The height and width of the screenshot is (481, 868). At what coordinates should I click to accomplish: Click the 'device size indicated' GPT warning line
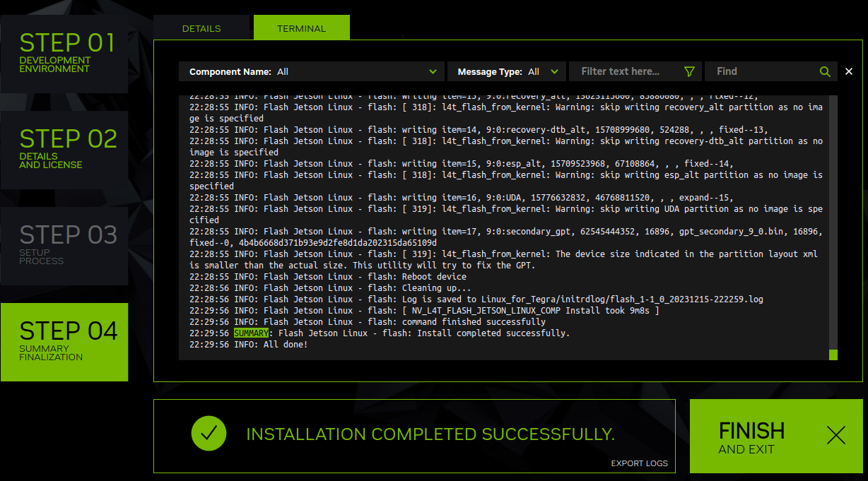[504, 260]
